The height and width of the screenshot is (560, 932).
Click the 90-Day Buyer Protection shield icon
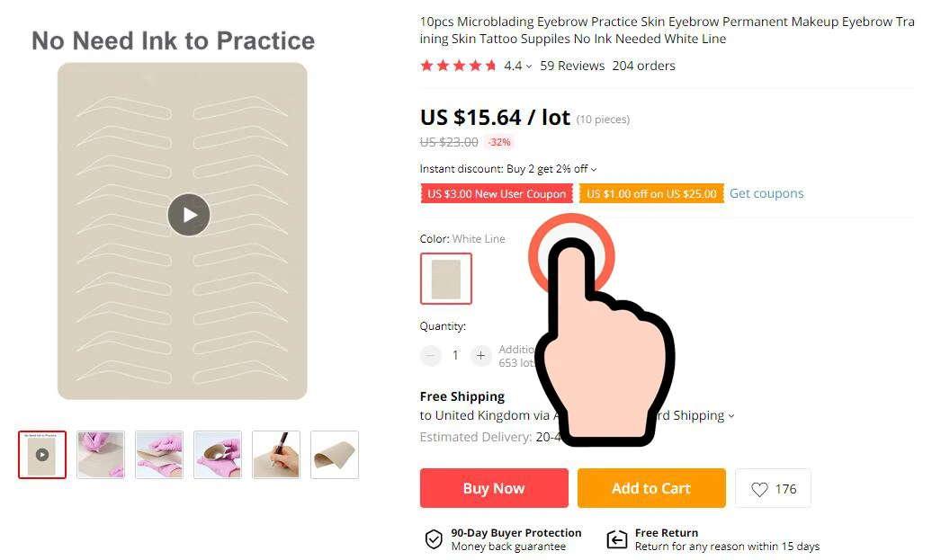[x=434, y=539]
